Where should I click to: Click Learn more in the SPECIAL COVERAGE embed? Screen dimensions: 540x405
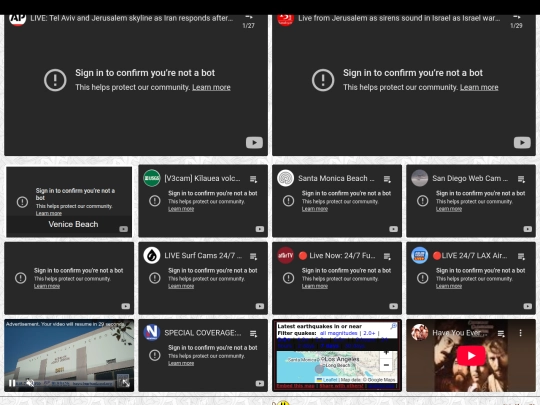[181, 363]
